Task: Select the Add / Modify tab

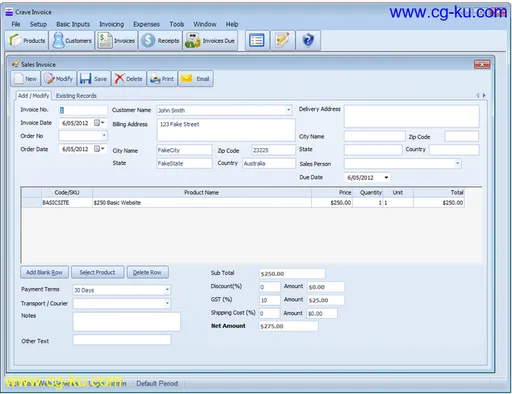Action: pyautogui.click(x=33, y=96)
